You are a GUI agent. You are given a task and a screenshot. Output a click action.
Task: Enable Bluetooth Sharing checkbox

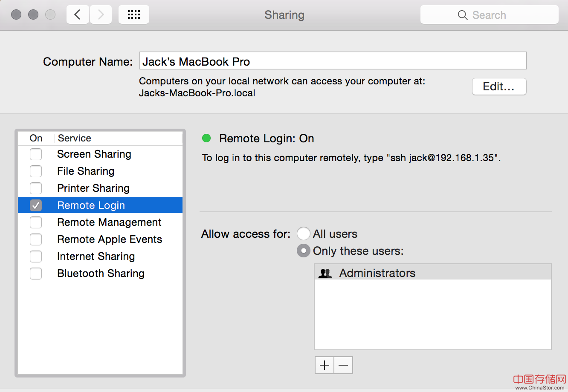(x=36, y=274)
